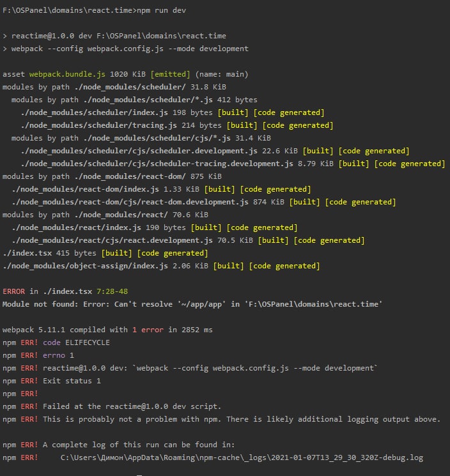Select the 'ELIFECYCLE' error code

click(88, 342)
